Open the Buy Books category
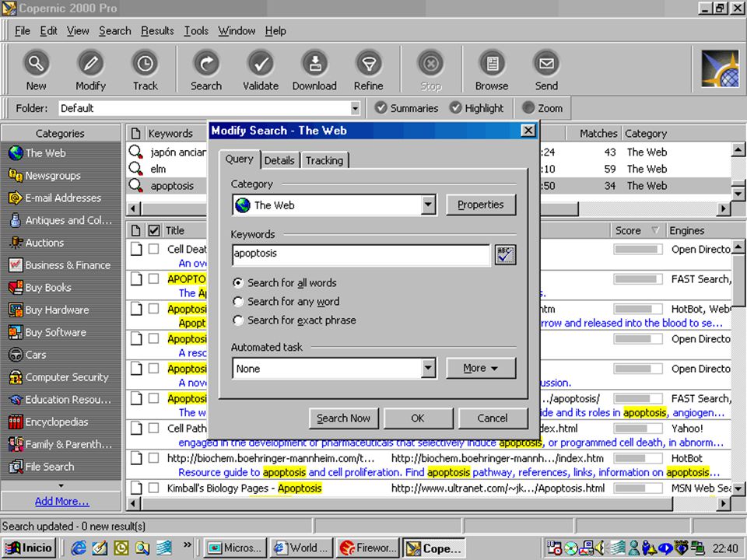Screen dimensions: 747x560 point(40,287)
